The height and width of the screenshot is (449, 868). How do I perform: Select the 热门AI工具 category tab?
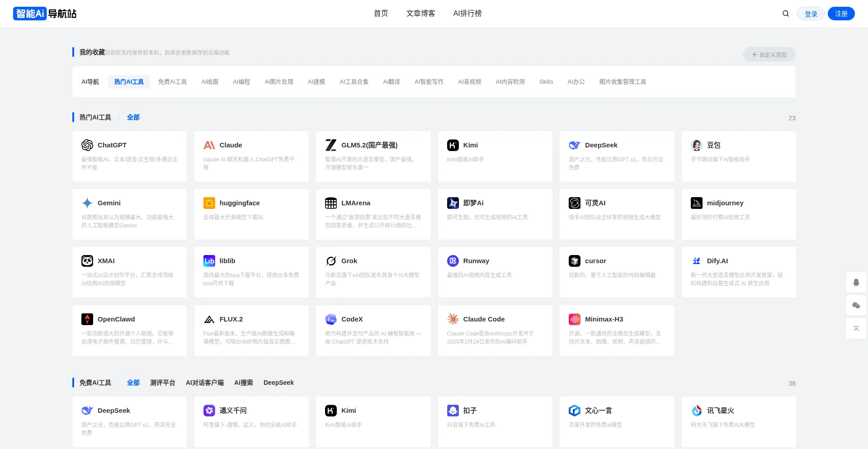click(x=129, y=82)
